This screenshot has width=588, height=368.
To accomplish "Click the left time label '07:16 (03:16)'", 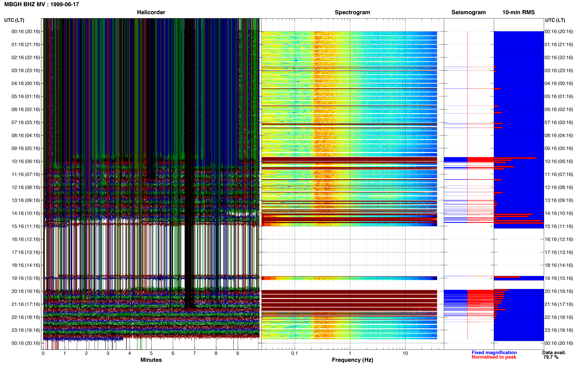I will (26, 122).
